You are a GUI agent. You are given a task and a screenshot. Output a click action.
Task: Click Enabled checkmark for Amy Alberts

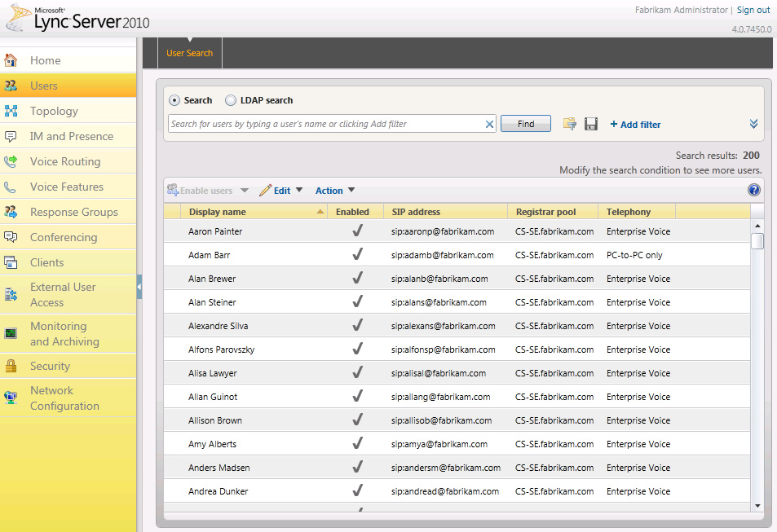[357, 443]
